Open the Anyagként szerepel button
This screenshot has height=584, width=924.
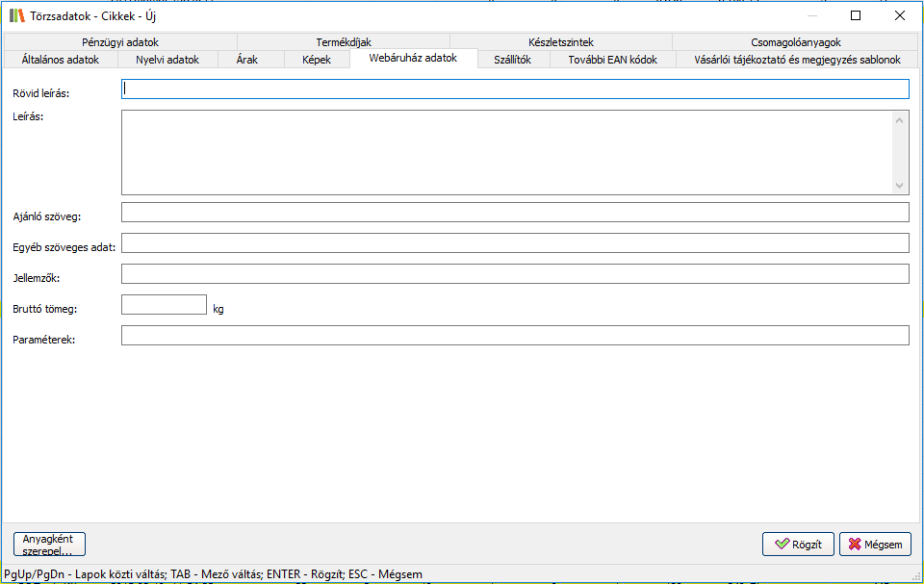(x=49, y=545)
